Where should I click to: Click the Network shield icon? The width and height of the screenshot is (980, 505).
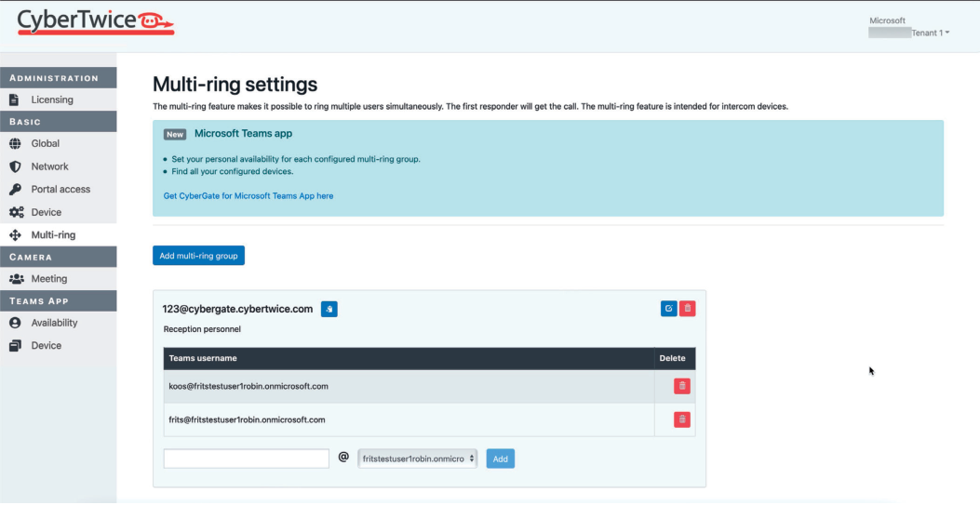15,166
